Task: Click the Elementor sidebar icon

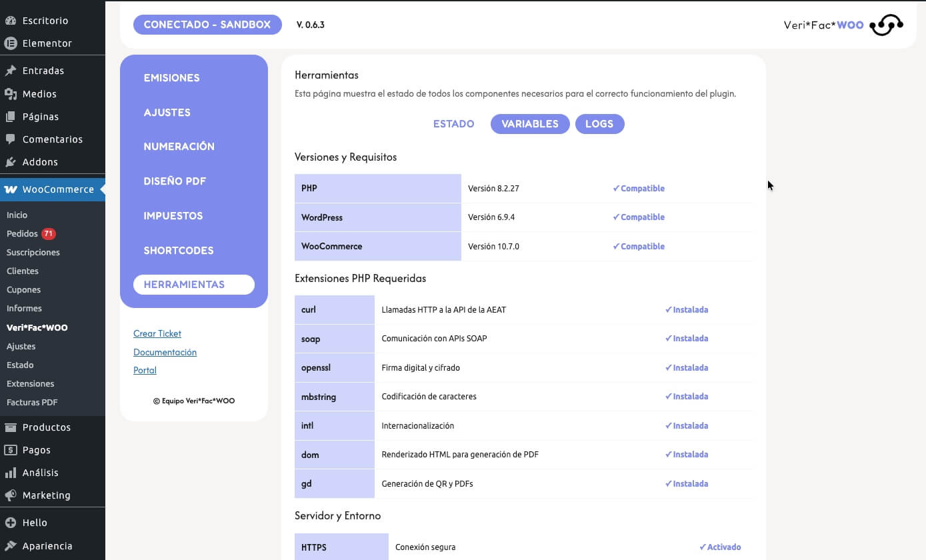Action: [11, 43]
